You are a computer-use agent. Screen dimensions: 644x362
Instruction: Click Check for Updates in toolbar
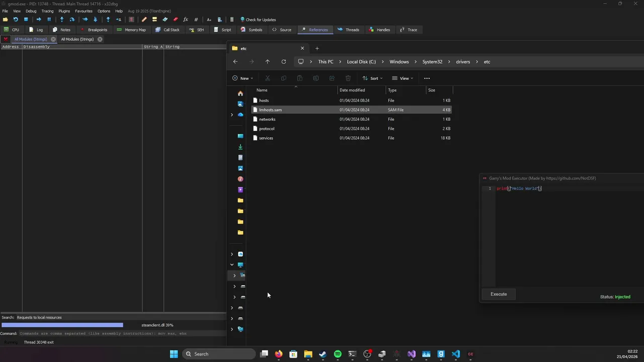[x=258, y=20]
